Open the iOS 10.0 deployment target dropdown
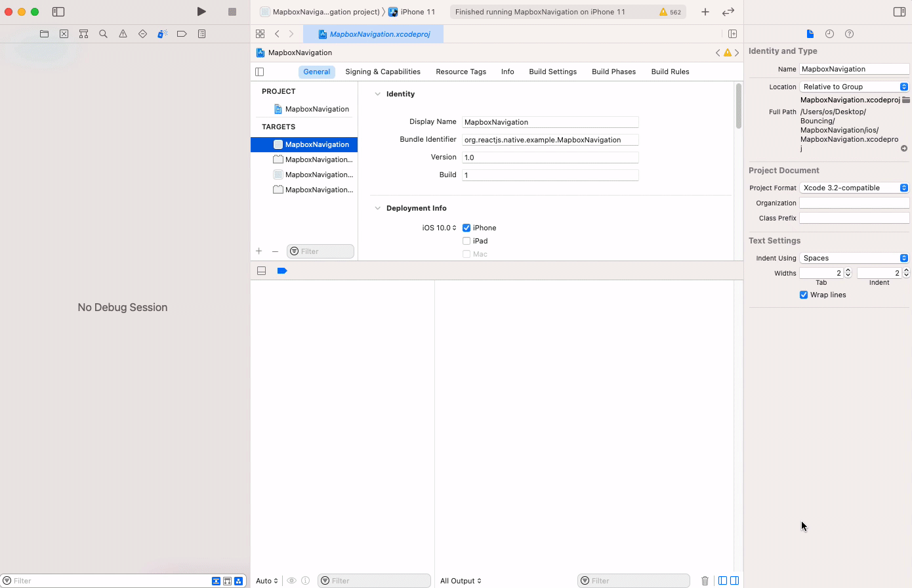Image resolution: width=912 pixels, height=588 pixels. pyautogui.click(x=440, y=228)
